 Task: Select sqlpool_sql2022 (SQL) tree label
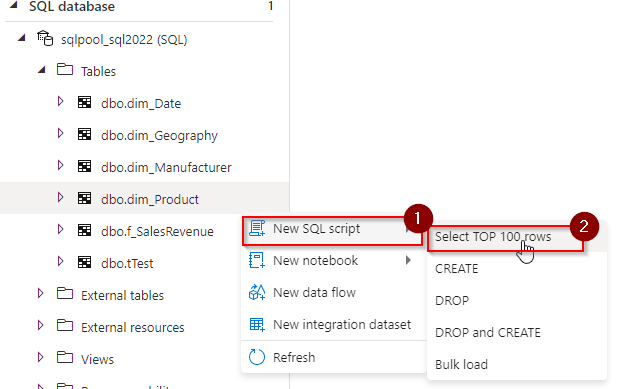pos(124,40)
